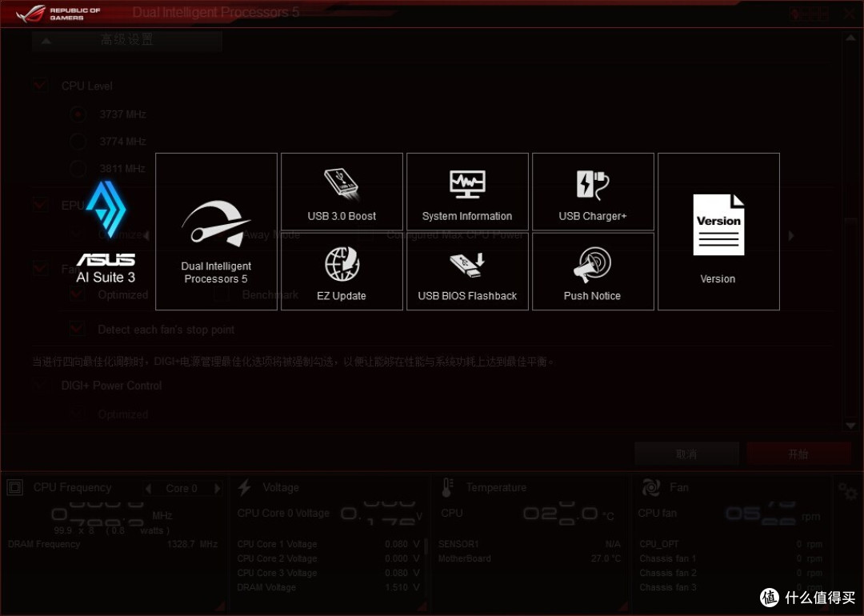
Task: Open the USB Charger+ tile
Action: 593,191
